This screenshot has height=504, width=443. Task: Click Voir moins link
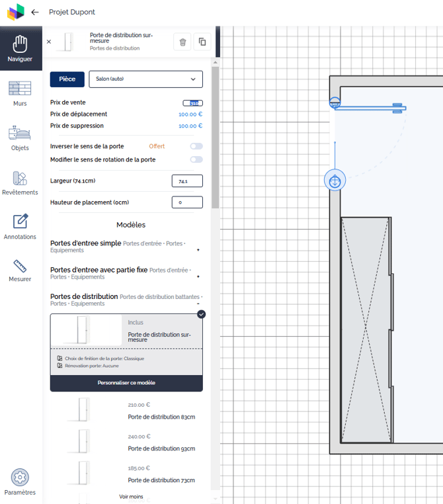click(131, 497)
